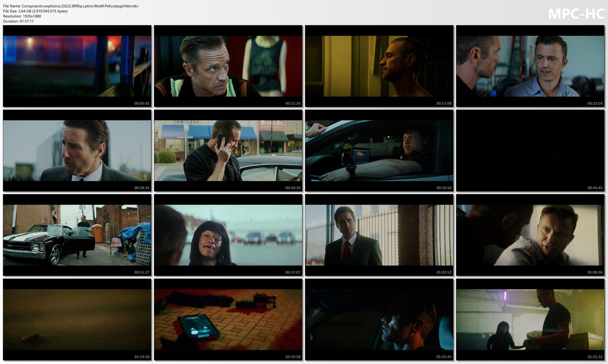Screen dimensions: 608x364
Task: Click the File Size 3,64 GB text
Action: (x=35, y=11)
